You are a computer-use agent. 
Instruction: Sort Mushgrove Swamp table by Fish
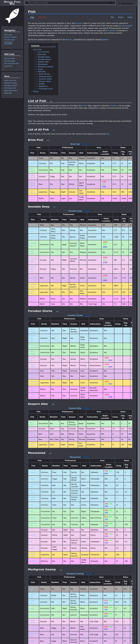click(x=33, y=582)
